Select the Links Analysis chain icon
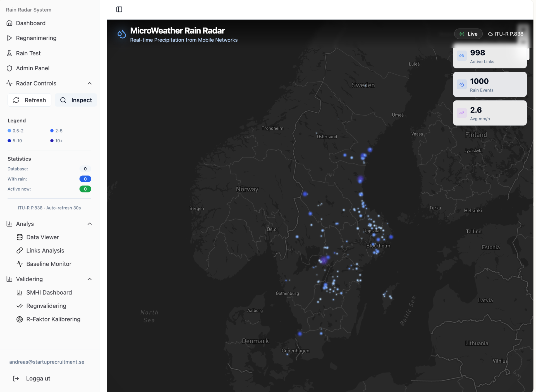The image size is (536, 392). 20,250
